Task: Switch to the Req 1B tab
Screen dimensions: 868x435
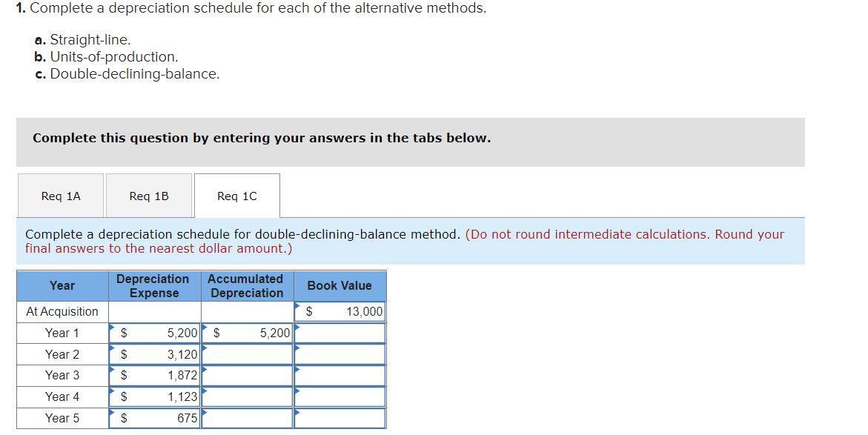Action: (149, 195)
